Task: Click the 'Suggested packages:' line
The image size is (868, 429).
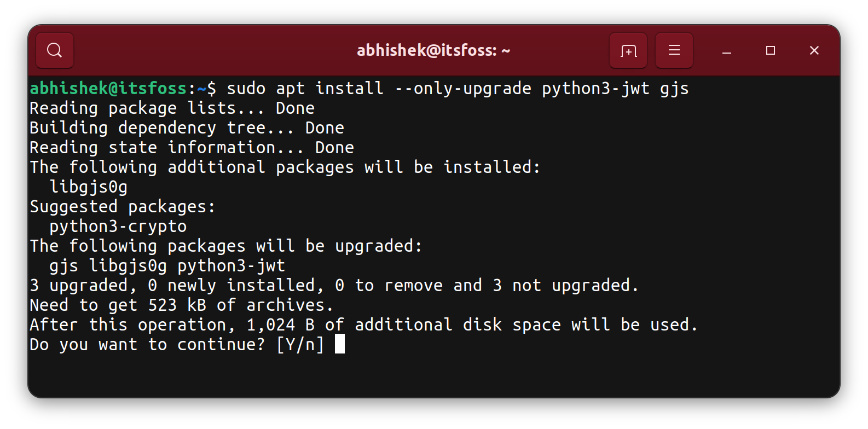Action: pos(123,207)
